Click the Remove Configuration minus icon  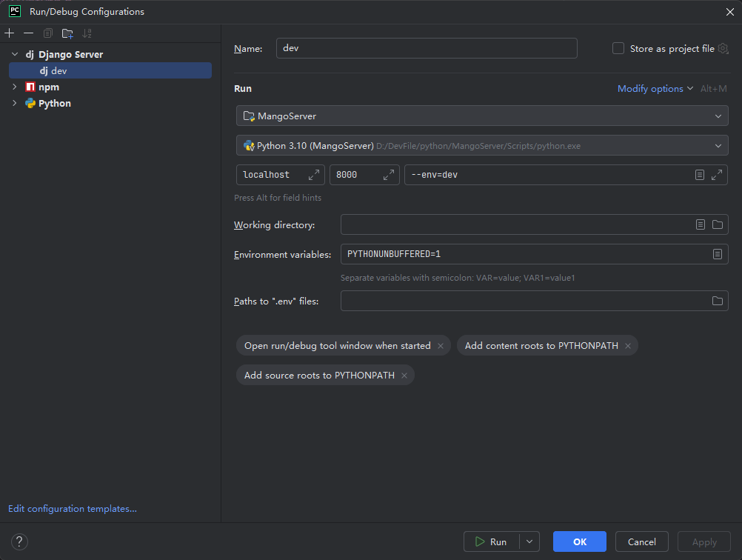28,33
